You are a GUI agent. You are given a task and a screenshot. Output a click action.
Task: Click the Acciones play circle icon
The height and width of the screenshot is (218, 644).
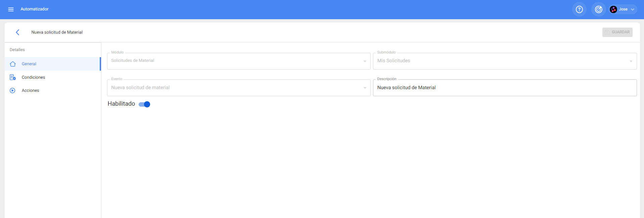(x=13, y=90)
